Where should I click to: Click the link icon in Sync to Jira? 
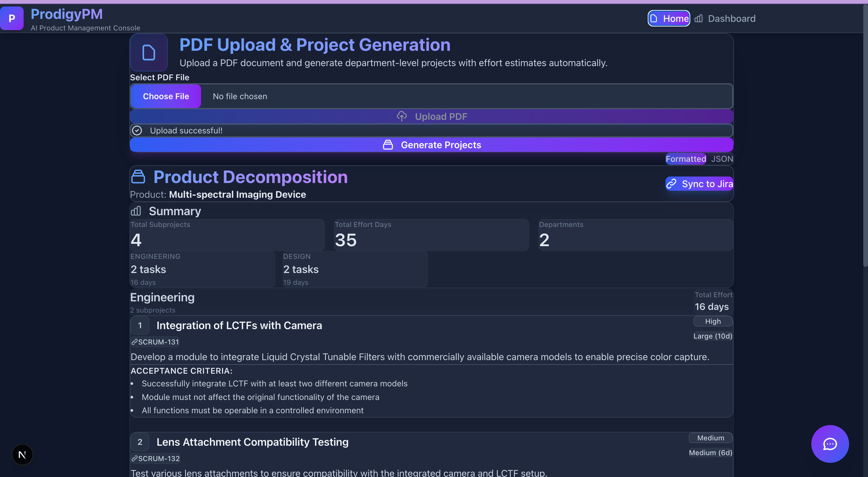672,184
